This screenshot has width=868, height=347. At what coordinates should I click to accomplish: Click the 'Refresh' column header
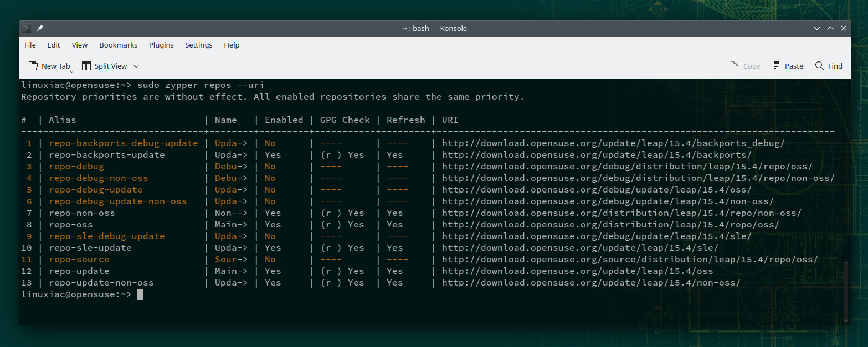[x=406, y=120]
